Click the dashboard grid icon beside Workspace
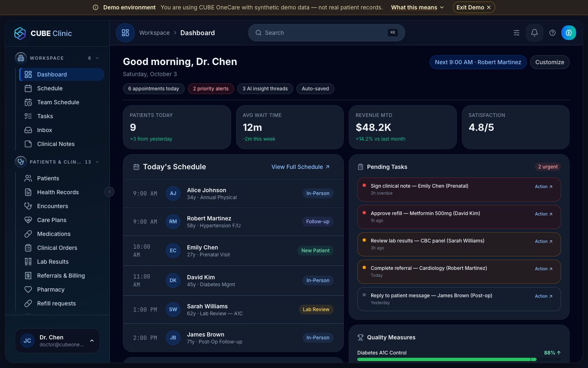 point(125,33)
